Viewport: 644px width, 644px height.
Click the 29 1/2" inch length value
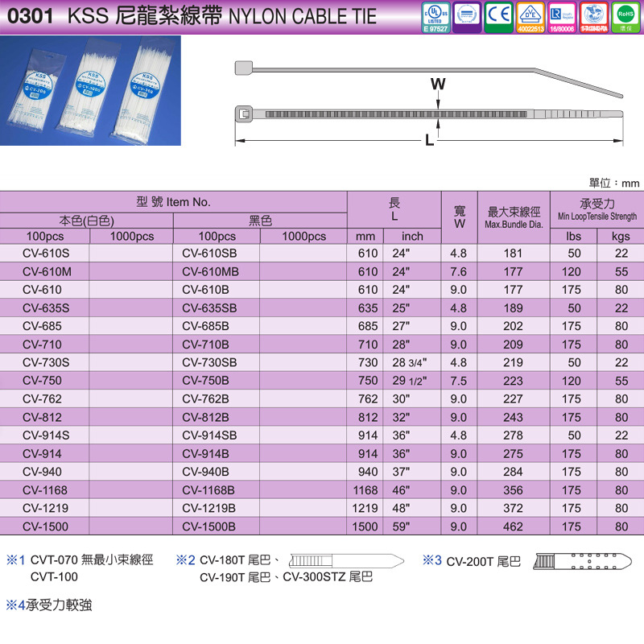(409, 380)
